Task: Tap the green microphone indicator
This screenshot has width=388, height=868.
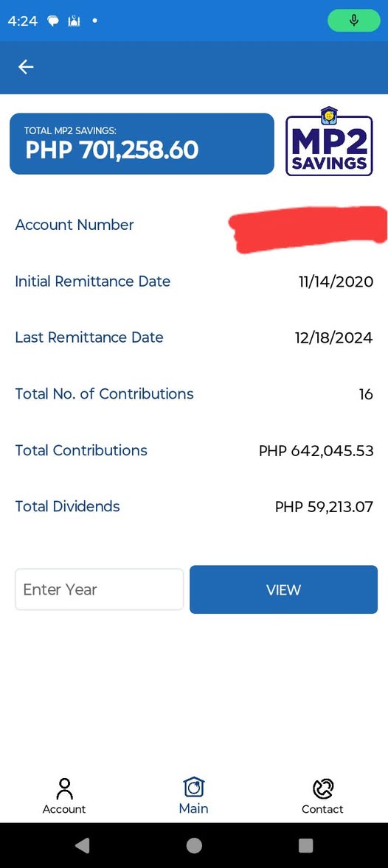Action: coord(354,21)
